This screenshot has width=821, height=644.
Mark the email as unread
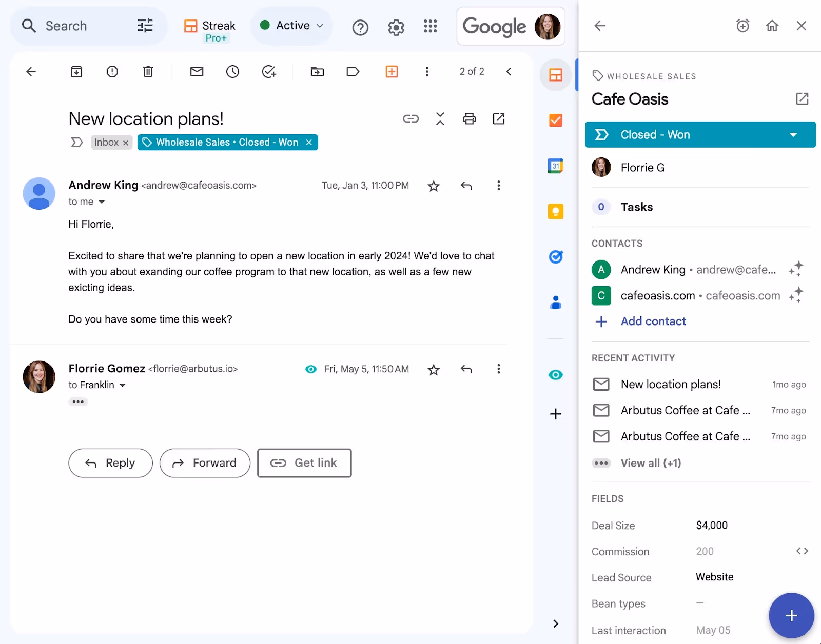(197, 72)
